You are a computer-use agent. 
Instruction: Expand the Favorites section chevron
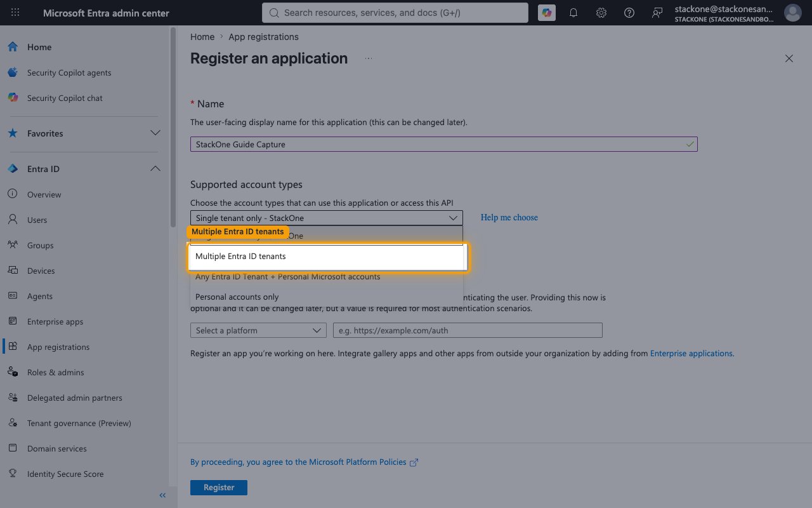155,133
